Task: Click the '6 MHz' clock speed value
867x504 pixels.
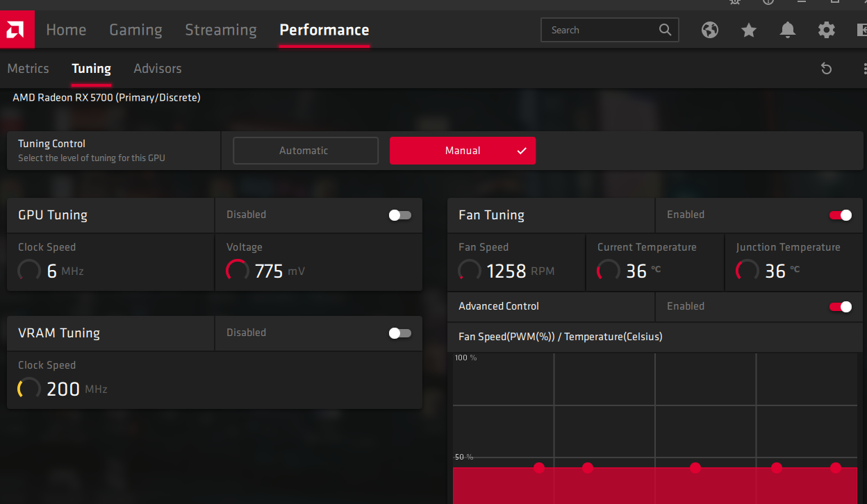Action: point(65,271)
